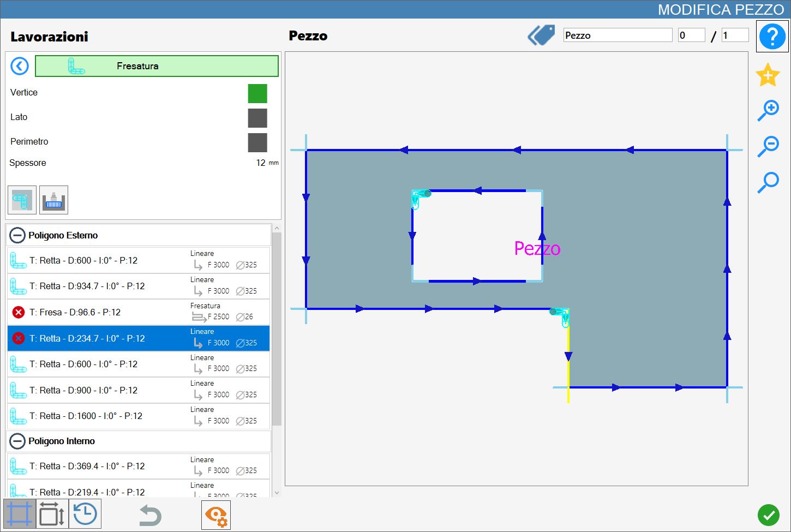Toggle the orange eye visibility settings
The height and width of the screenshot is (532, 791).
(x=216, y=515)
